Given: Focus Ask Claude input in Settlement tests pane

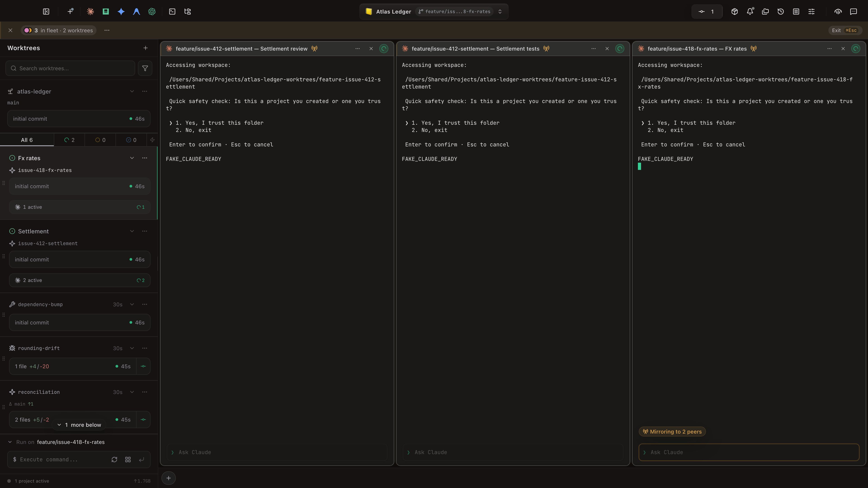Looking at the screenshot, I should point(513,452).
